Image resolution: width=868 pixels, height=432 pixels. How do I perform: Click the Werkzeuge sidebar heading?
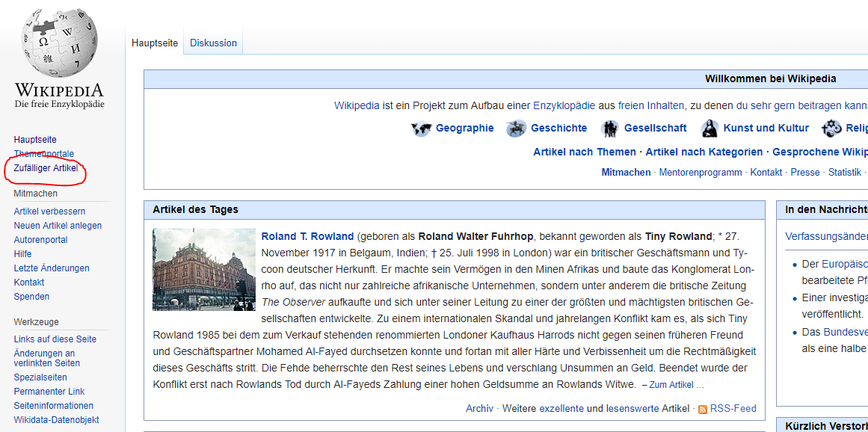pos(37,322)
